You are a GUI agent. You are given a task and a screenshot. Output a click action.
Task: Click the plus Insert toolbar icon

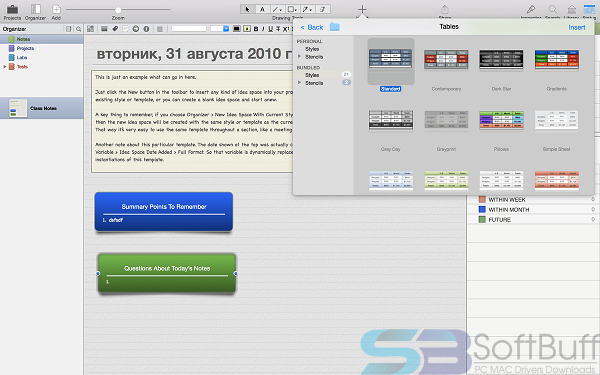362,10
